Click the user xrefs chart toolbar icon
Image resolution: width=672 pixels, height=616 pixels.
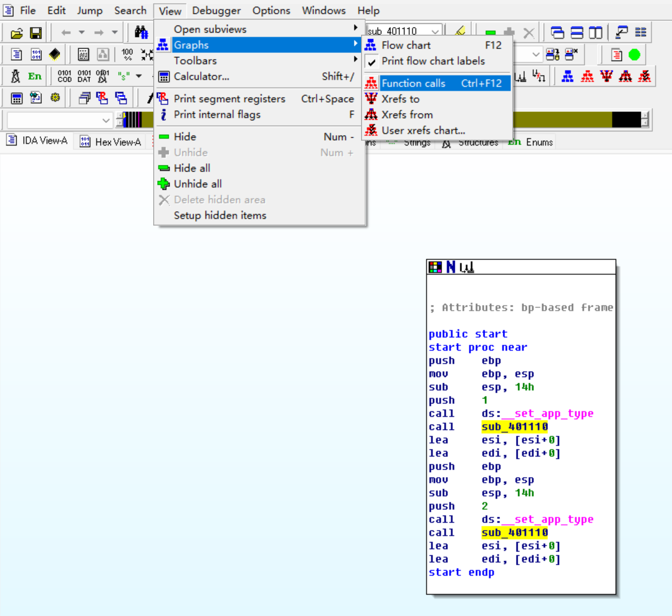[644, 76]
